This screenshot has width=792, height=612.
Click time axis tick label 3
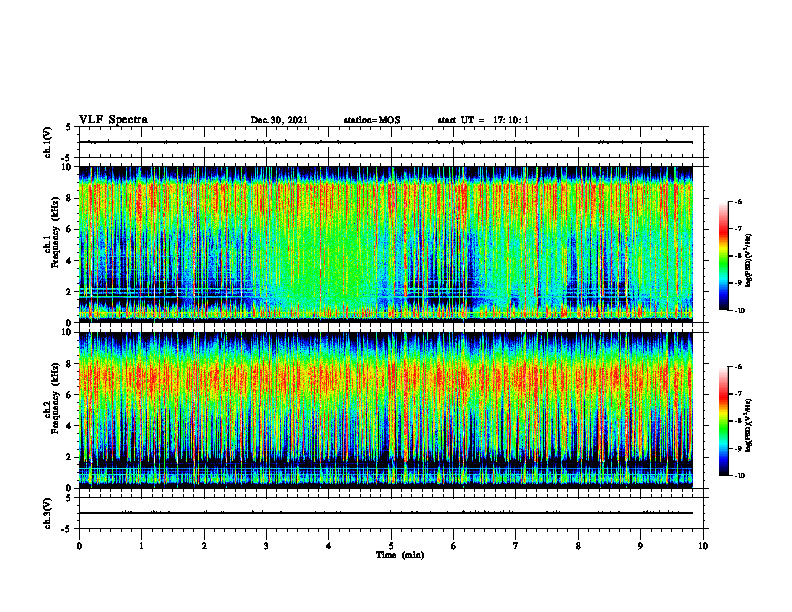pos(266,546)
